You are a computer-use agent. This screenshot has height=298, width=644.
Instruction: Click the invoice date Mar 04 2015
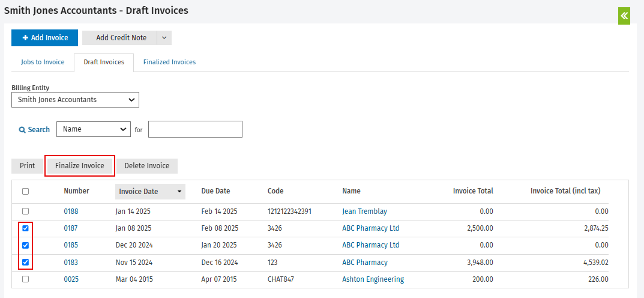pyautogui.click(x=134, y=279)
